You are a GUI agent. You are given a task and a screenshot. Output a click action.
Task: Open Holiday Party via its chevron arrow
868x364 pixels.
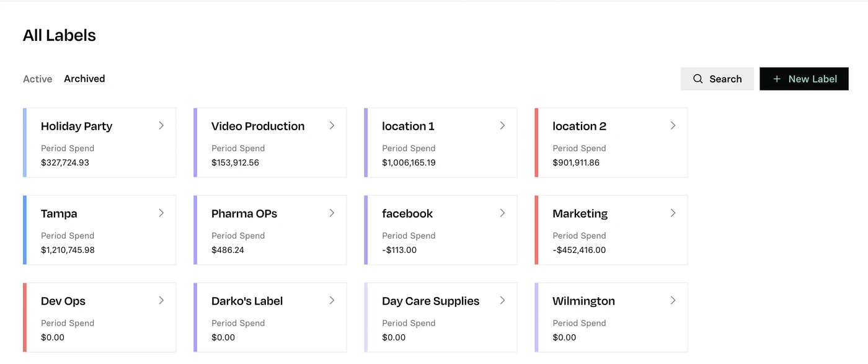tap(161, 125)
